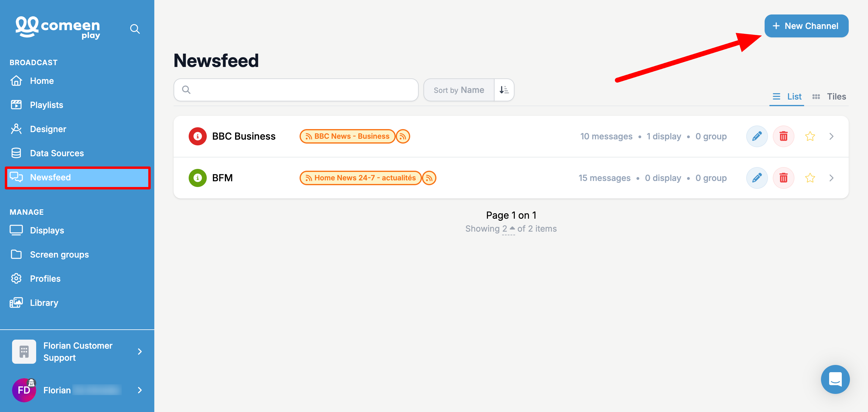Image resolution: width=868 pixels, height=412 pixels.
Task: Open the BFM channel name
Action: point(222,178)
